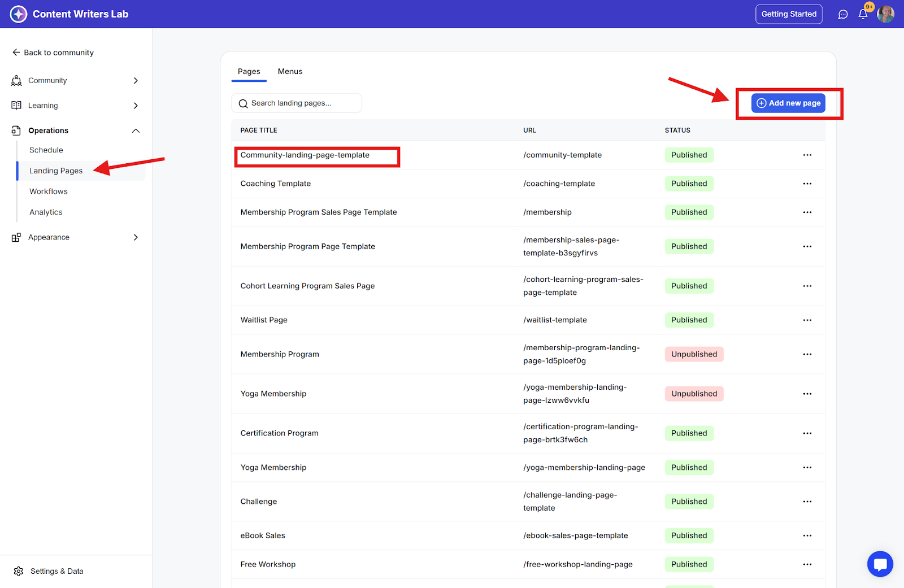904x588 pixels.
Task: Open options menu for Waitlist Page row
Action: coord(807,320)
